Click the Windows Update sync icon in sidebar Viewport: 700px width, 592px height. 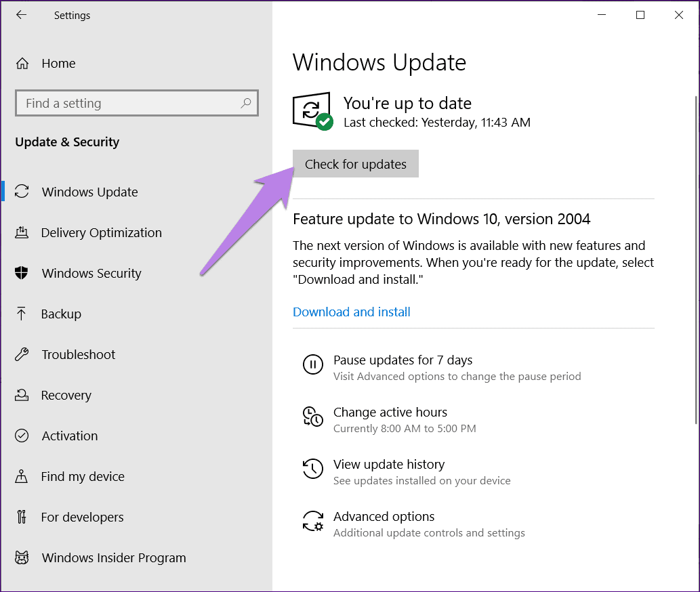22,192
